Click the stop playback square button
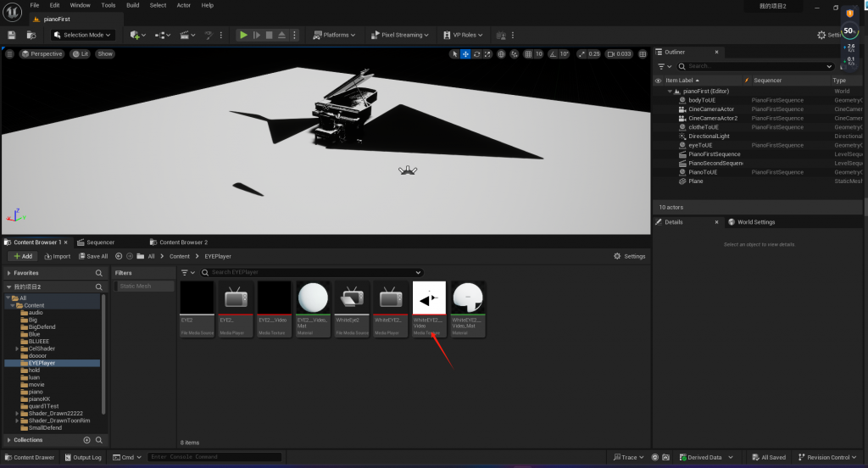 269,35
